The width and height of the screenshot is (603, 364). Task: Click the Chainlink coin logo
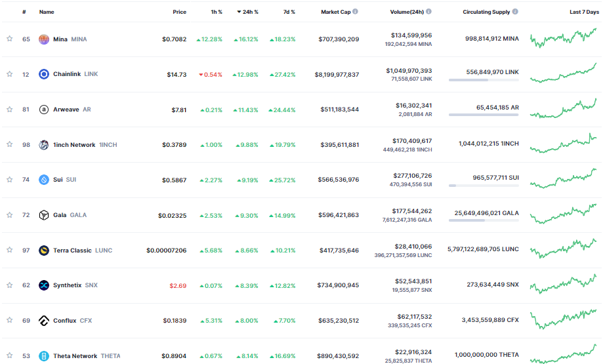[x=44, y=74]
